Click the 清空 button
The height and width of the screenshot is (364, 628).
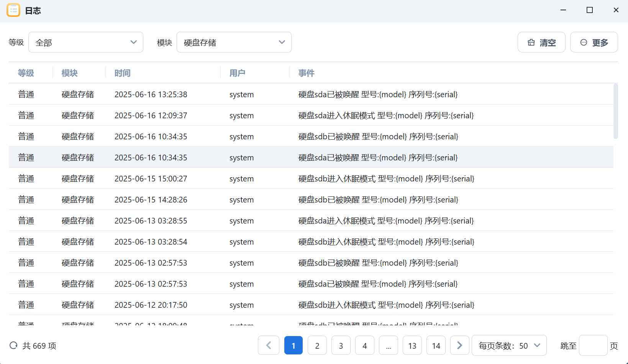(541, 42)
